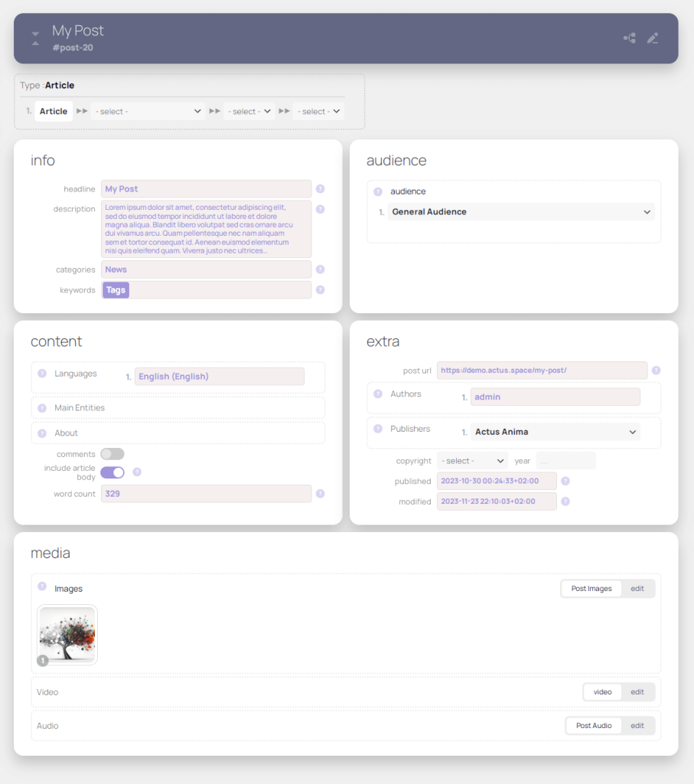The image size is (694, 784).
Task: Open the Main Entities help icon
Action: click(x=42, y=408)
